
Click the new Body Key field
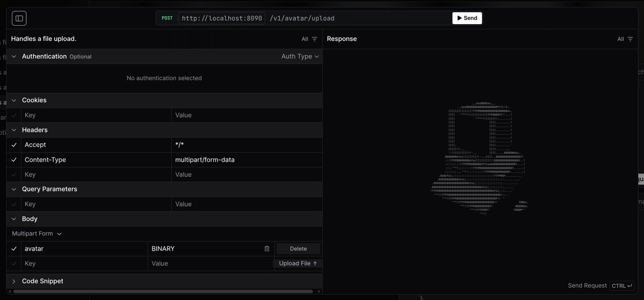(85, 264)
